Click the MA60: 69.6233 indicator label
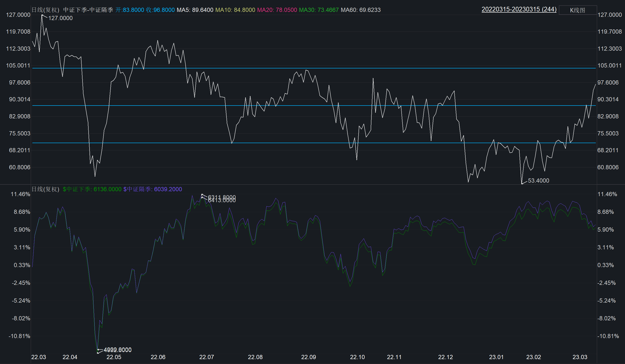This screenshot has width=625, height=364. click(x=360, y=10)
